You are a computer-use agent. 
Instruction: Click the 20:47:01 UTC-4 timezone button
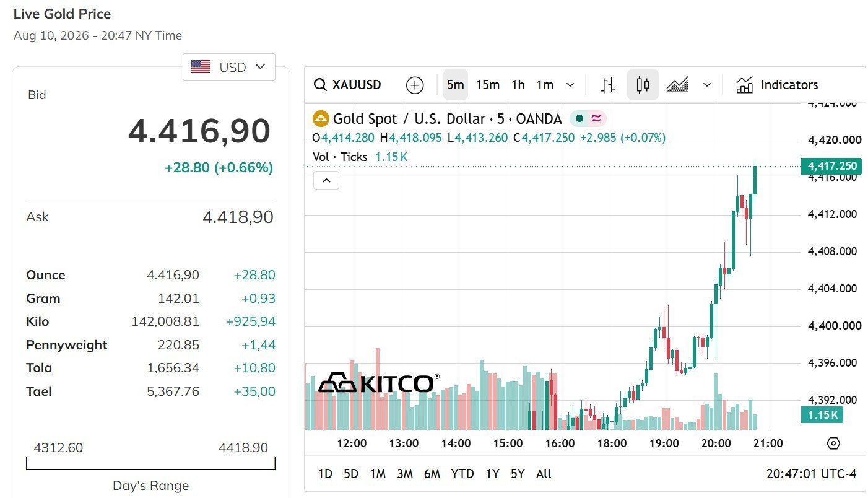(x=811, y=474)
